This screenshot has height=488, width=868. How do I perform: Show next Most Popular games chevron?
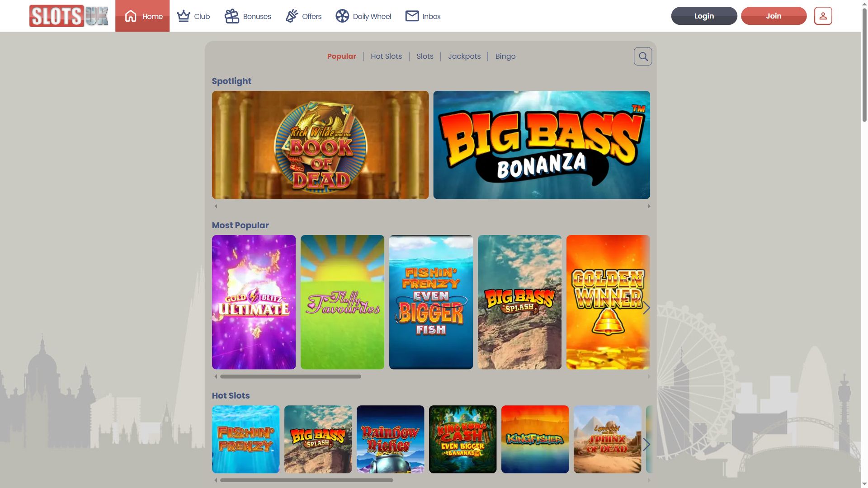coord(646,308)
